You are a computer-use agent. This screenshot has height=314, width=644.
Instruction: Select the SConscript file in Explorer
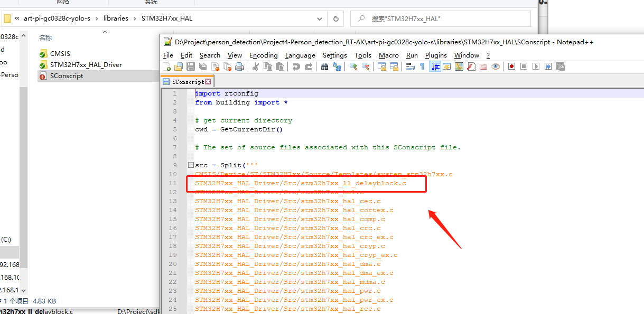(x=67, y=76)
